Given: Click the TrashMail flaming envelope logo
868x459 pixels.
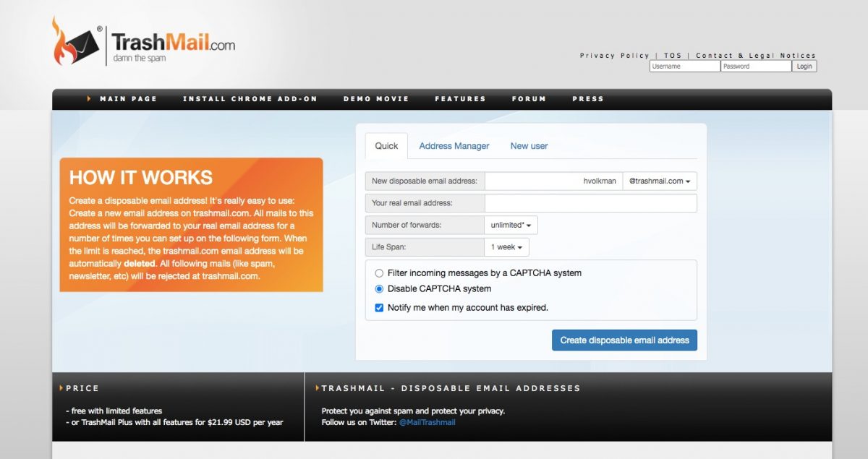Looking at the screenshot, I should pyautogui.click(x=75, y=42).
